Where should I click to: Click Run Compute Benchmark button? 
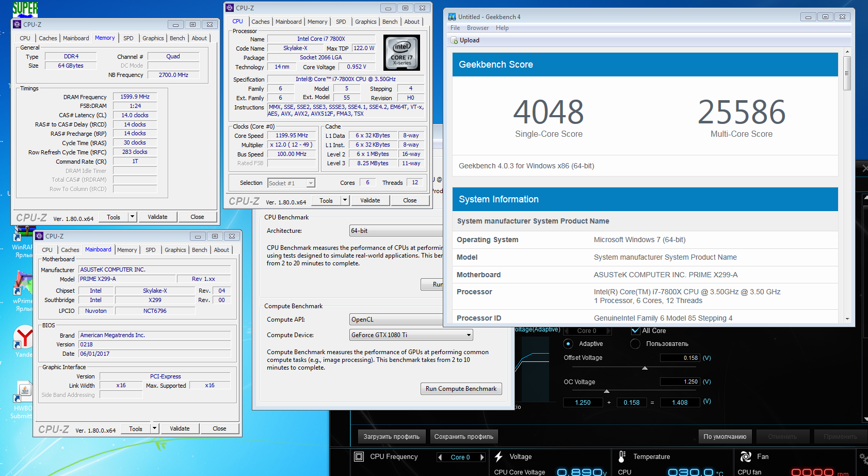(461, 389)
